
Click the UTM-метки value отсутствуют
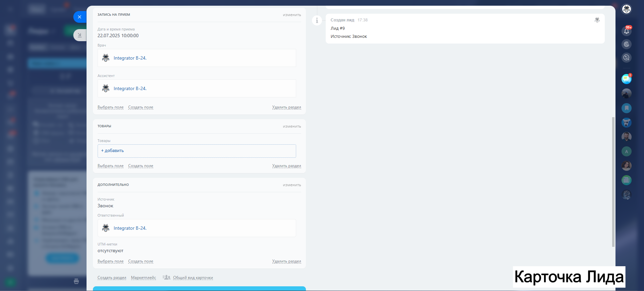[x=110, y=251]
